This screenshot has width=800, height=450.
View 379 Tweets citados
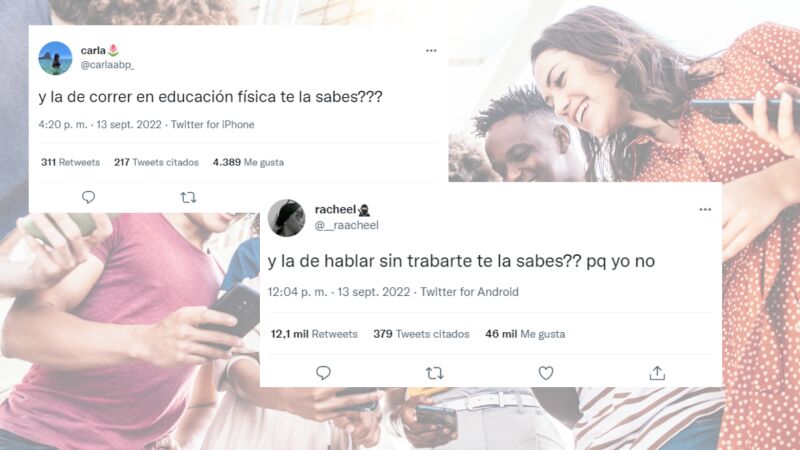coord(421,334)
